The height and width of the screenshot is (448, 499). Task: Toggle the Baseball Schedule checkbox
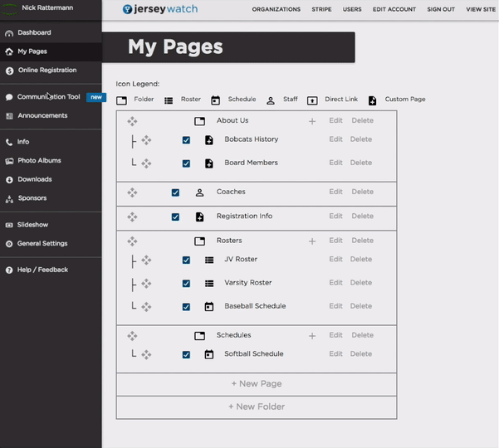click(186, 307)
